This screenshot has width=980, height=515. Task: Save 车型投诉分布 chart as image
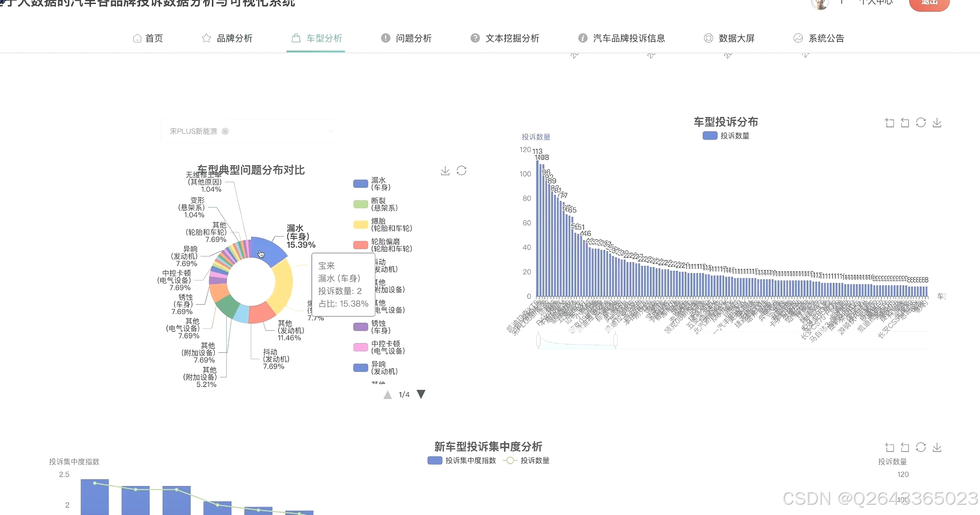click(x=937, y=123)
